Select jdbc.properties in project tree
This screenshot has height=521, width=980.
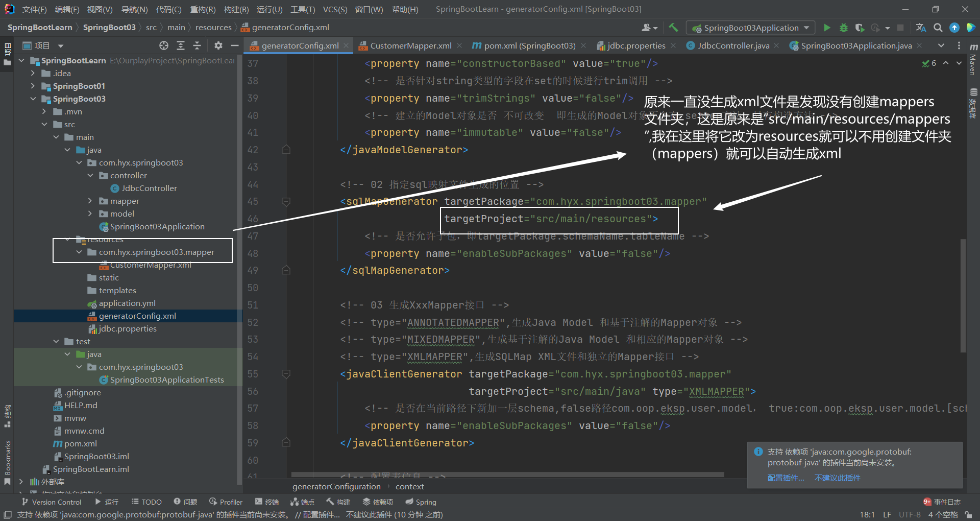tap(127, 328)
